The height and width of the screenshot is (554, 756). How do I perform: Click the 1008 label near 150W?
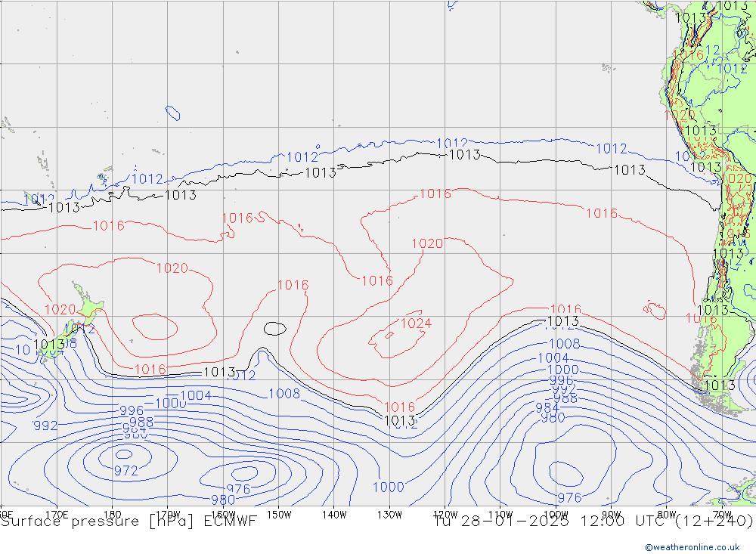pyautogui.click(x=284, y=393)
